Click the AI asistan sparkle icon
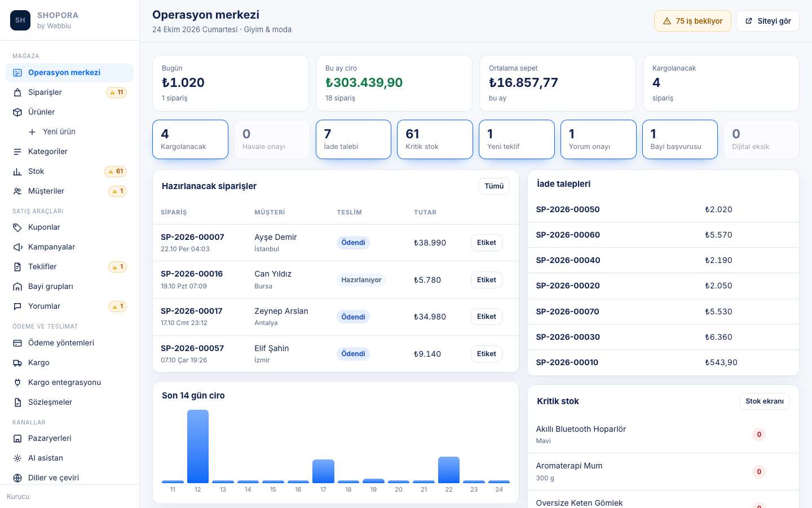Image resolution: width=812 pixels, height=508 pixels. coord(17,458)
